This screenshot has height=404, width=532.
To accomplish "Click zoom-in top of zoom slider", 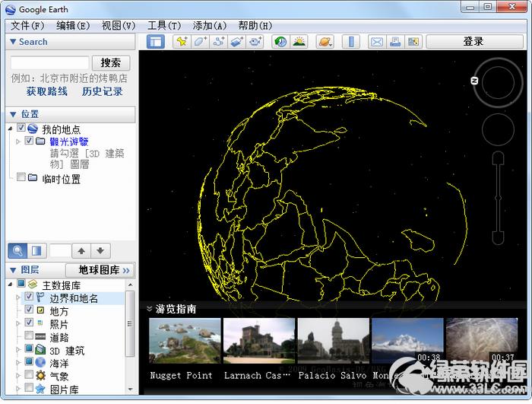I will coord(498,158).
